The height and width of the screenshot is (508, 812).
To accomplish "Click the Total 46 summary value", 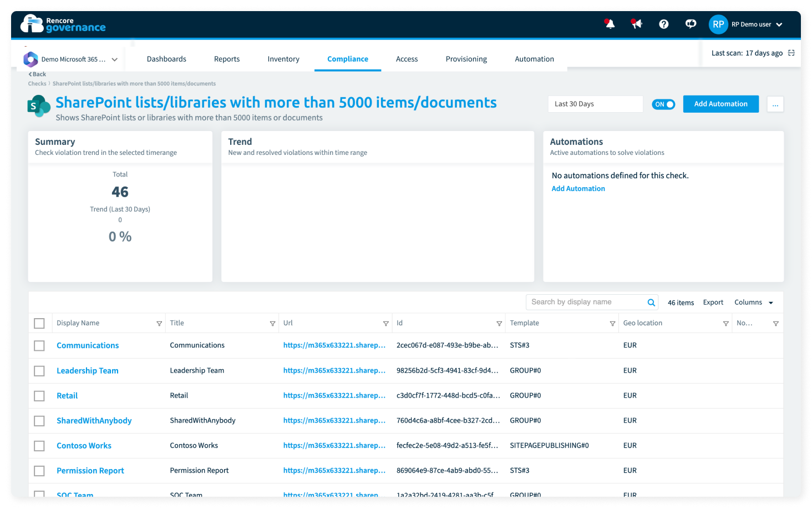I will (120, 192).
